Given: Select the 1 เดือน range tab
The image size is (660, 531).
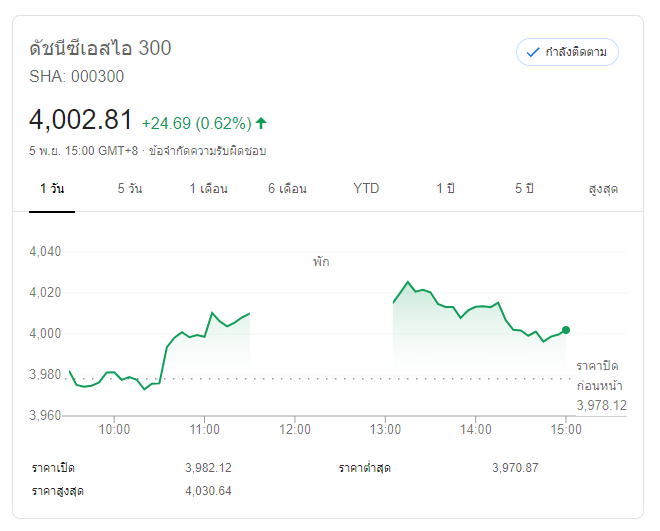Looking at the screenshot, I should point(209,188).
